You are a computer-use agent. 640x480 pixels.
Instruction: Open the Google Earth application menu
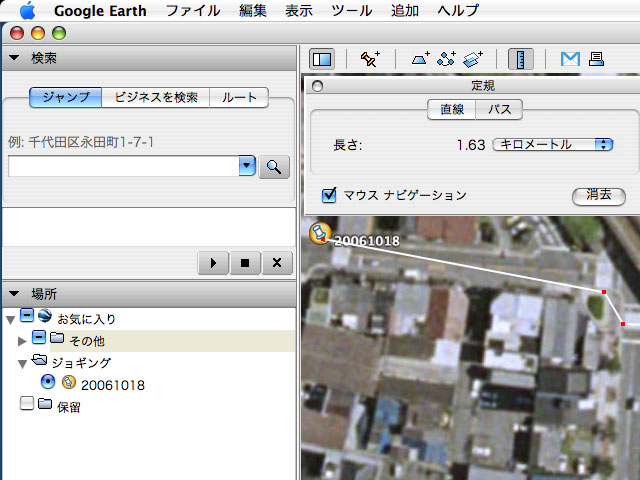pos(100,11)
